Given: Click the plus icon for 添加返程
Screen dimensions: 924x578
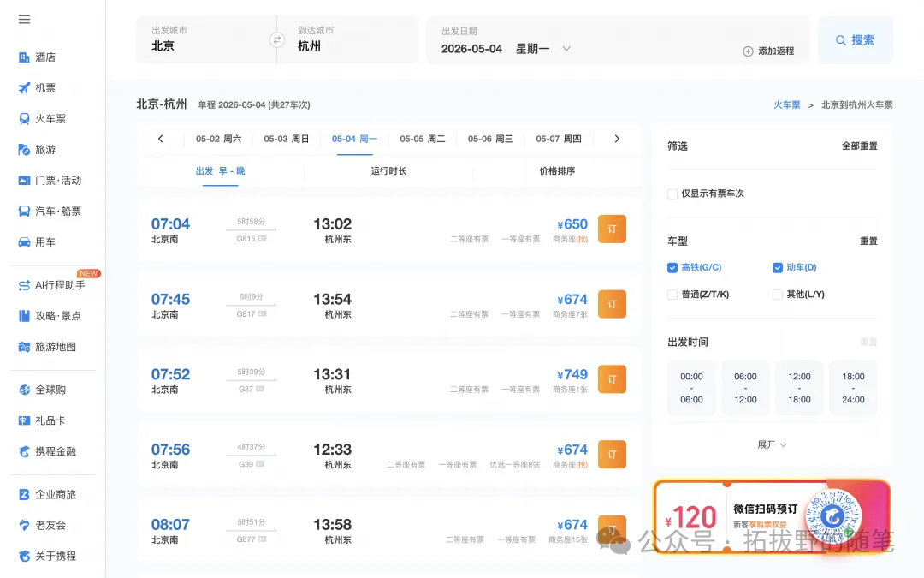Looking at the screenshot, I should click(748, 51).
